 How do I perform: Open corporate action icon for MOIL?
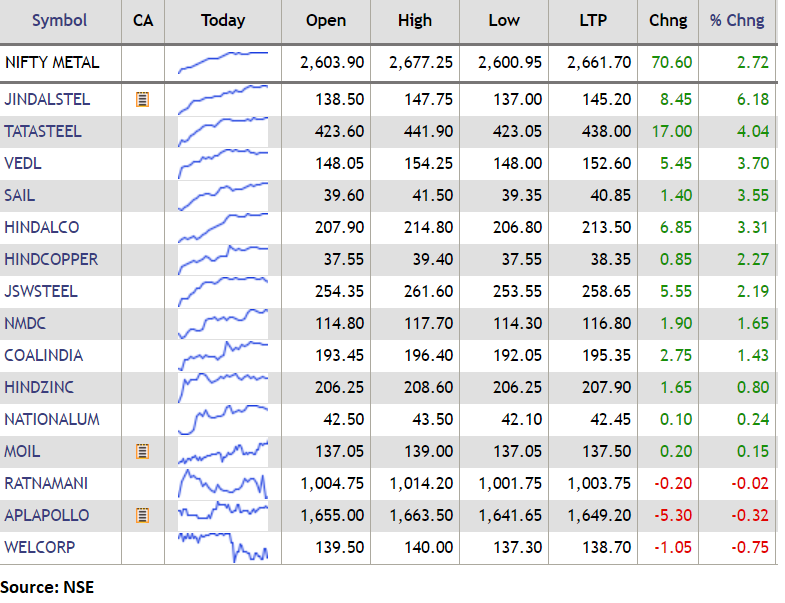click(x=142, y=451)
